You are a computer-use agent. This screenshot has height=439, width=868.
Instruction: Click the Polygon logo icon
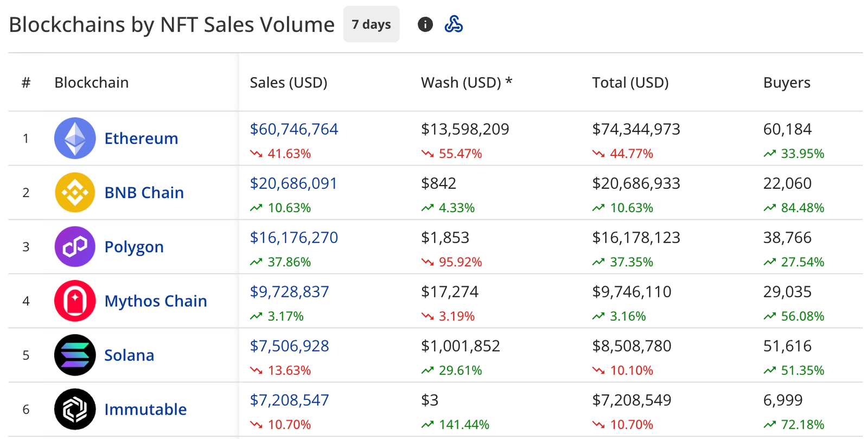click(x=75, y=247)
